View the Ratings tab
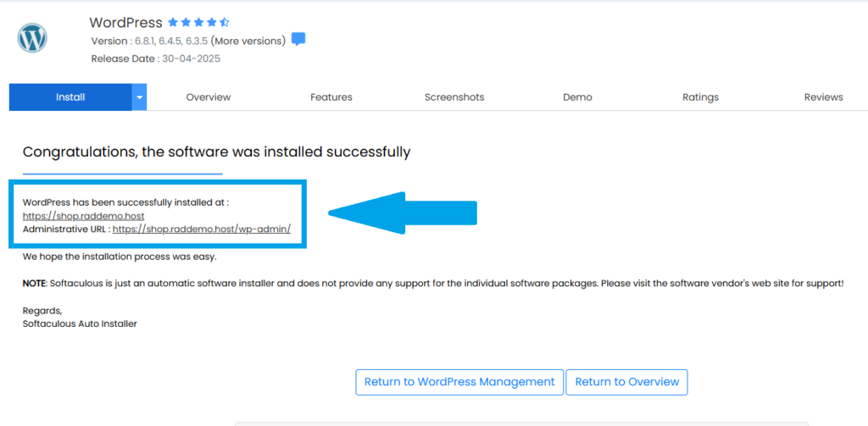 pyautogui.click(x=700, y=97)
